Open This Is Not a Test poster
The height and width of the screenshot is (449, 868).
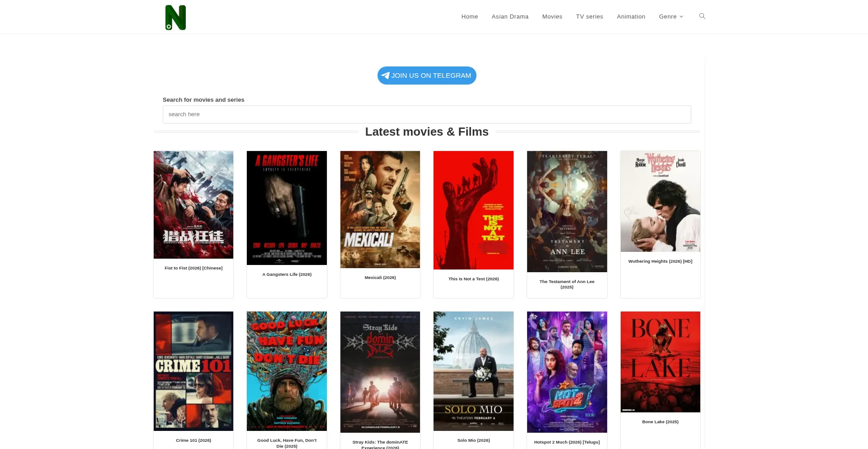click(x=473, y=210)
